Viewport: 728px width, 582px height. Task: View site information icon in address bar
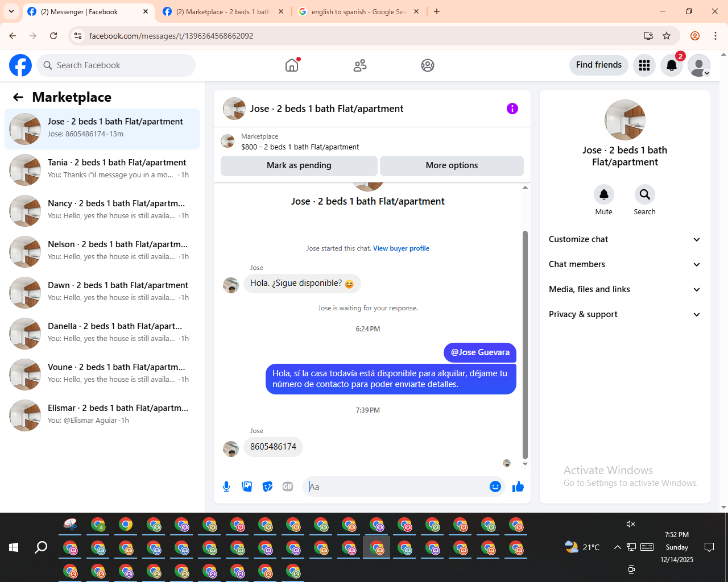coord(78,36)
